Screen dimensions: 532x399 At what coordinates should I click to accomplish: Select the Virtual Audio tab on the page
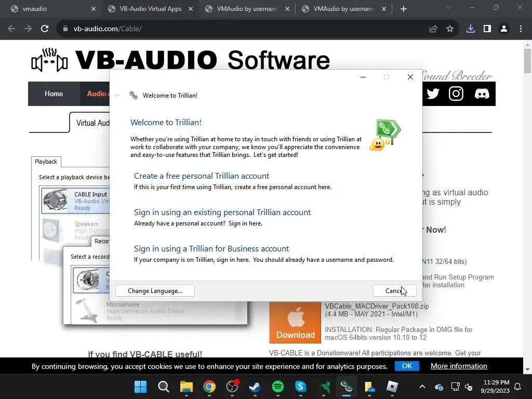pyautogui.click(x=90, y=123)
